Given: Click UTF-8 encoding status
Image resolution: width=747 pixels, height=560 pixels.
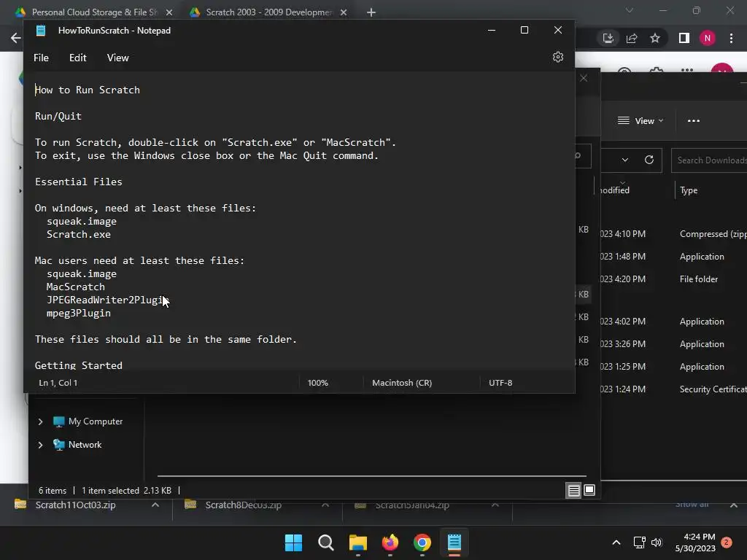Looking at the screenshot, I should point(500,383).
